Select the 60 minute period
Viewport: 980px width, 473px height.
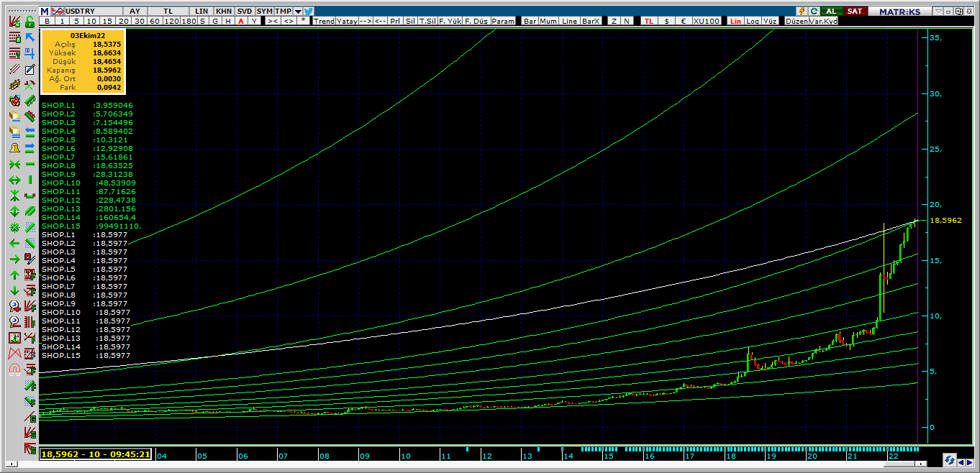click(155, 22)
